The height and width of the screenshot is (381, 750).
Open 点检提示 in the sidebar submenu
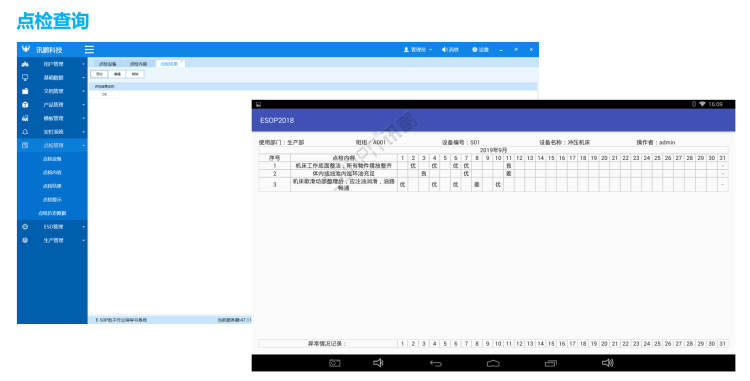click(52, 200)
